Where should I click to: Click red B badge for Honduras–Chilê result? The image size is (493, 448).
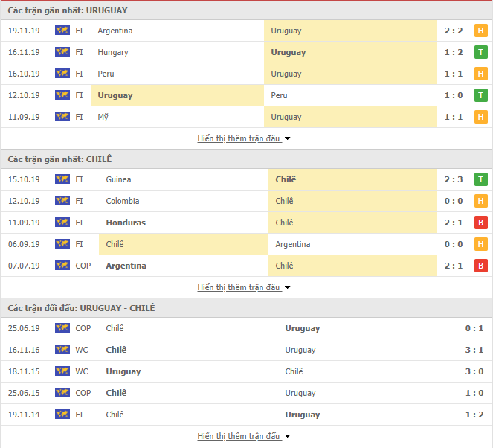click(481, 223)
